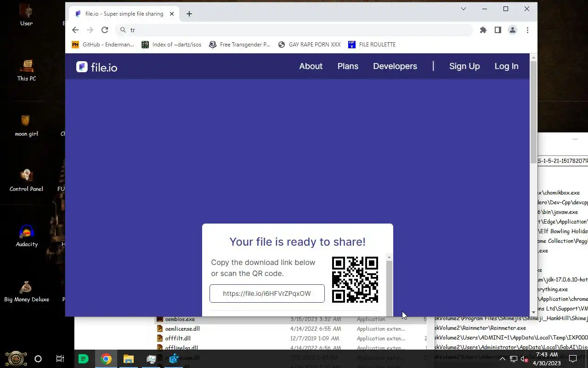Click the blue cube app in taskbar

click(174, 359)
